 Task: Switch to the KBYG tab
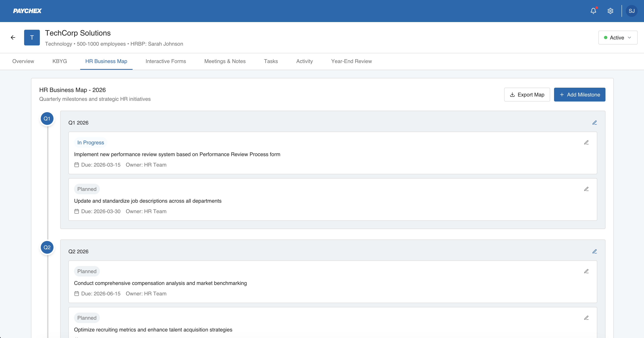(x=59, y=61)
